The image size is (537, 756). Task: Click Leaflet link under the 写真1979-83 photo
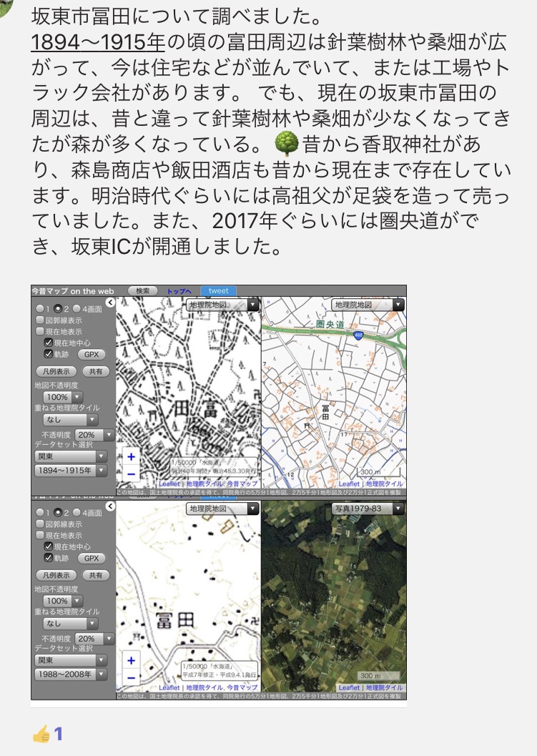pos(349,687)
